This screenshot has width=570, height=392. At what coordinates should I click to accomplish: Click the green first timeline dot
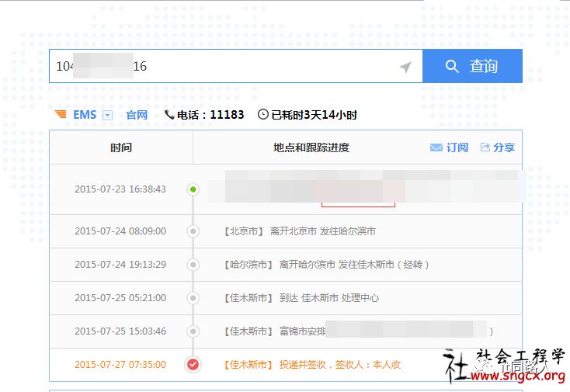coord(193,189)
